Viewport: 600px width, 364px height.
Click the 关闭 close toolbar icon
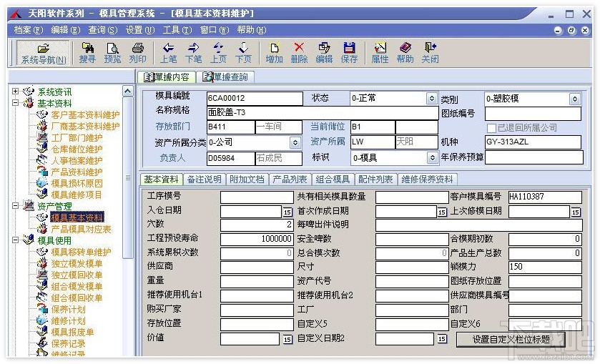430,53
